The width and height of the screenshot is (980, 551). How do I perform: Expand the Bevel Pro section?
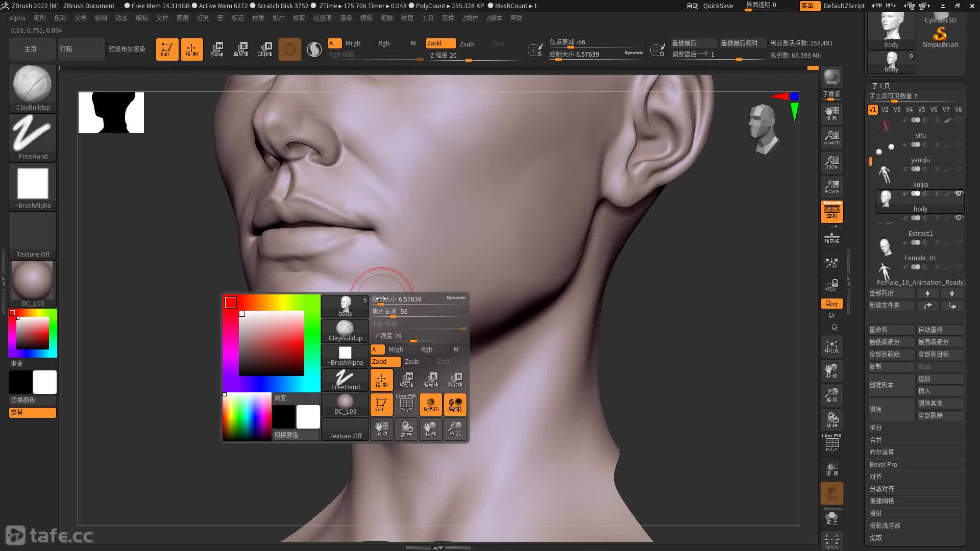click(915, 464)
